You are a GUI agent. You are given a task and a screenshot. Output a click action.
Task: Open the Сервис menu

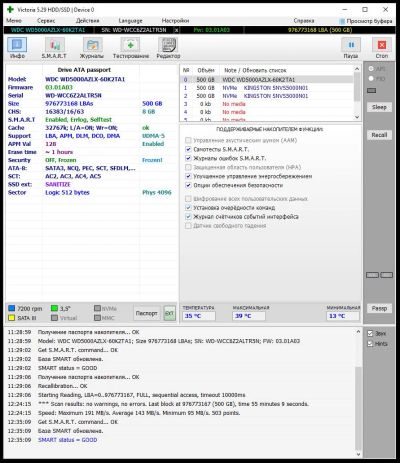[46, 21]
